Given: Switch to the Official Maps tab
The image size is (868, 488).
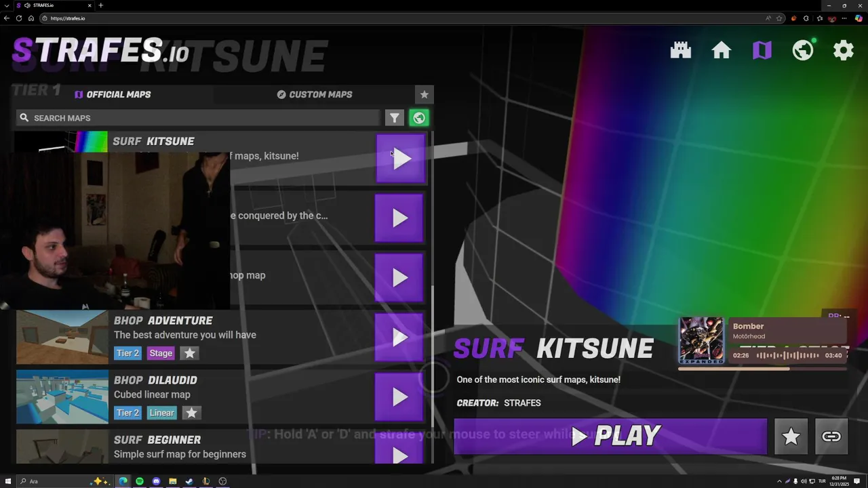Looking at the screenshot, I should [113, 94].
